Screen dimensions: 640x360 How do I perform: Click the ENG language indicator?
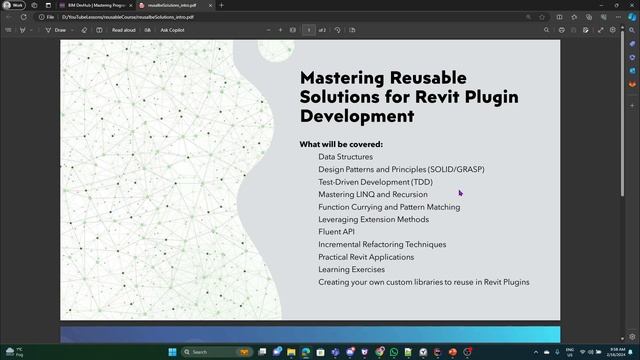coord(570,352)
